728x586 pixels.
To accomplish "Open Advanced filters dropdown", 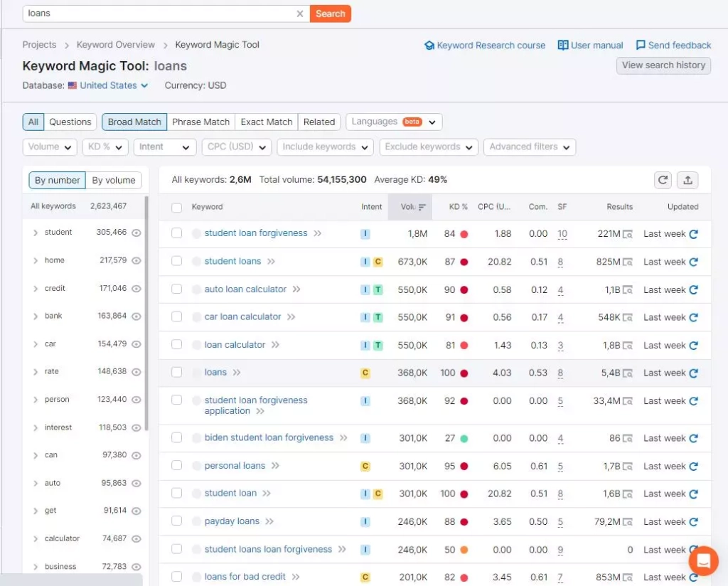I will [530, 147].
